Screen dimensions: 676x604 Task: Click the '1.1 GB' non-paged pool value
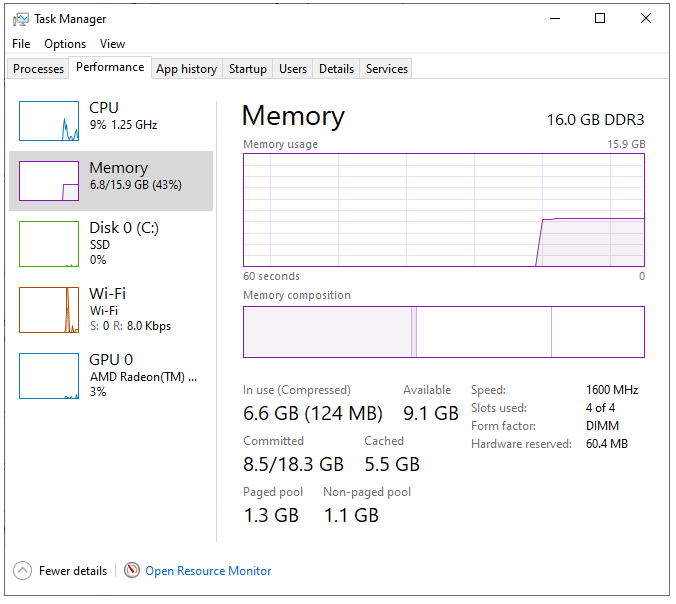coord(351,515)
